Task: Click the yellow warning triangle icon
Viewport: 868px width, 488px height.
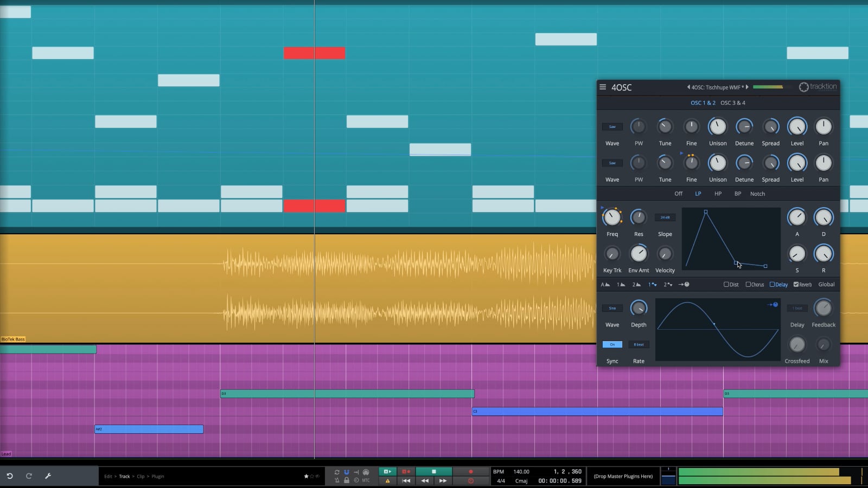Action: (387, 481)
